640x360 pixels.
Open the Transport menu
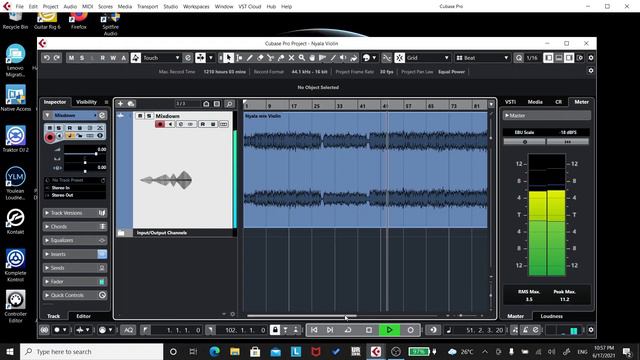[x=147, y=7]
